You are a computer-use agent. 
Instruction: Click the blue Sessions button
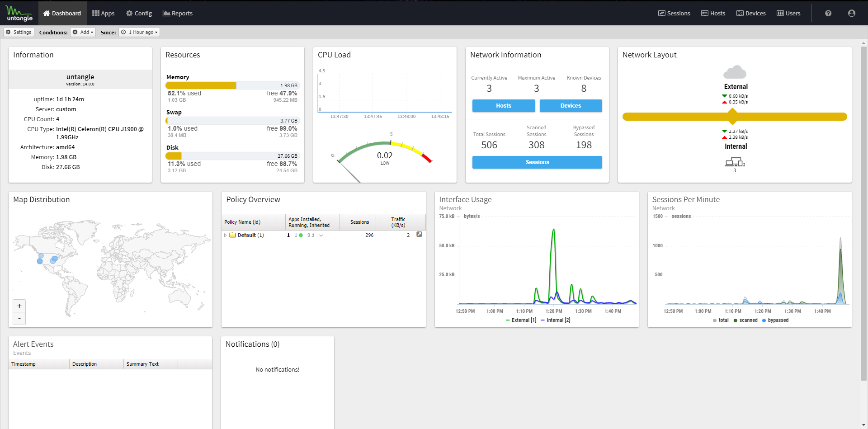(537, 162)
